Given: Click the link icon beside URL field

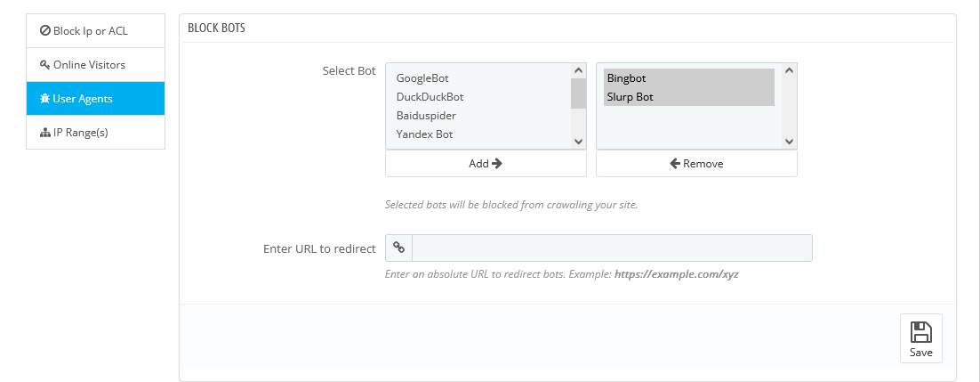Looking at the screenshot, I should click(399, 248).
